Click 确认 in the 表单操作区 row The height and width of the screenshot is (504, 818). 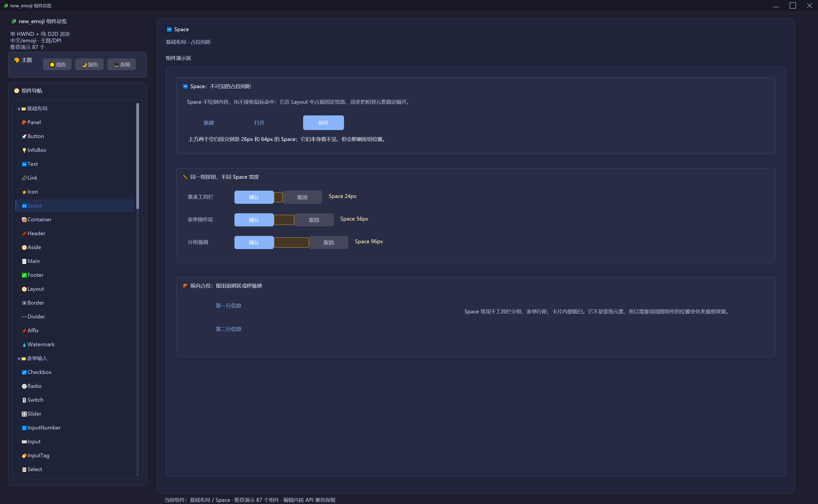pyautogui.click(x=254, y=220)
